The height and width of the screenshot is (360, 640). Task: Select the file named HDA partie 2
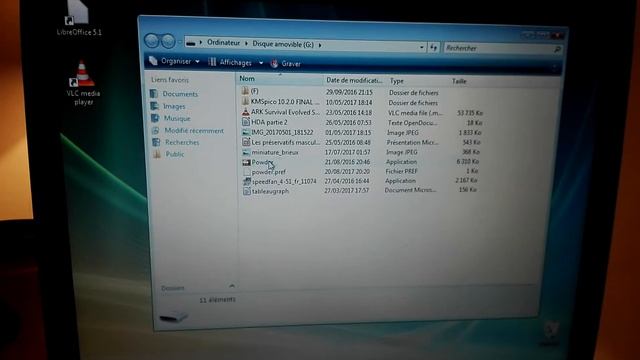coord(269,122)
